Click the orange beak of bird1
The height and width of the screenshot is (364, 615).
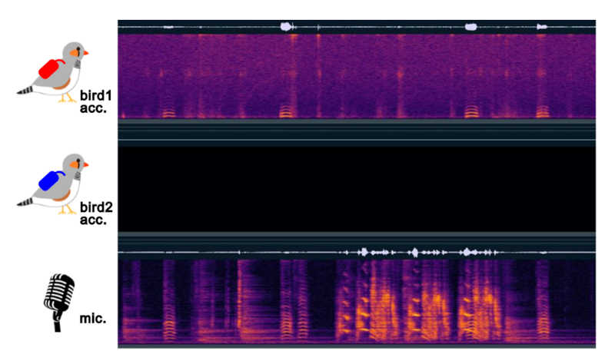(x=86, y=53)
